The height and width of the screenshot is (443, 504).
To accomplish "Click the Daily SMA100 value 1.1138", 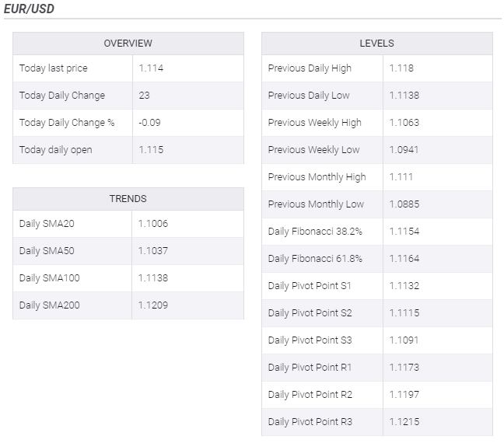I will click(x=153, y=278).
